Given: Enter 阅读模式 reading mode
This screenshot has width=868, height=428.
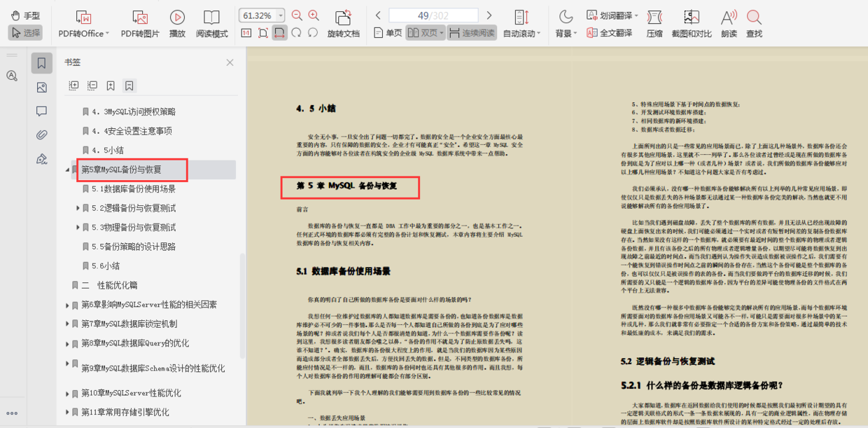Looking at the screenshot, I should 211,24.
